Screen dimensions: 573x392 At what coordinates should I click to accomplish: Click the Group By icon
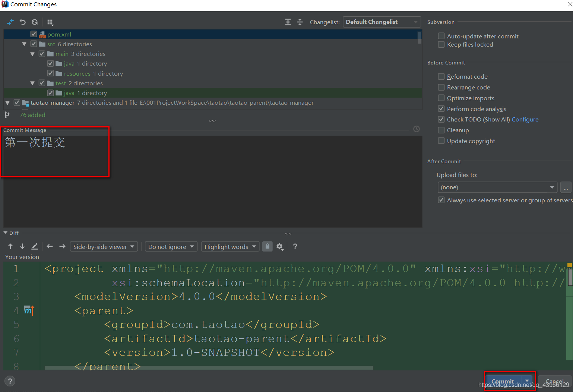(x=50, y=22)
